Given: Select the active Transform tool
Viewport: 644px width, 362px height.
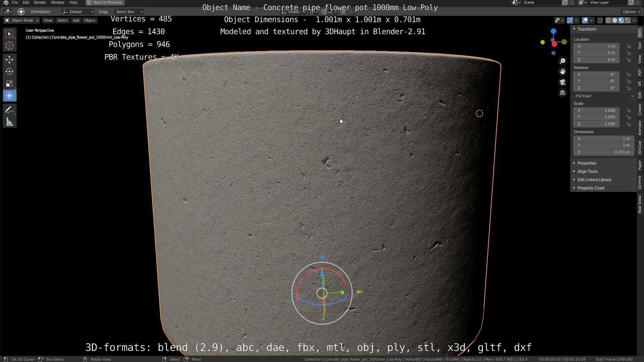Looking at the screenshot, I should click(x=9, y=96).
